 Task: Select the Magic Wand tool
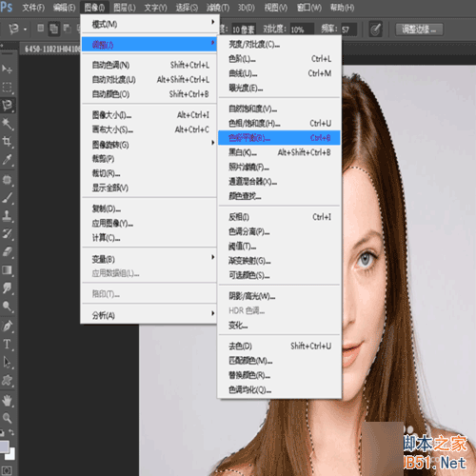click(7, 124)
